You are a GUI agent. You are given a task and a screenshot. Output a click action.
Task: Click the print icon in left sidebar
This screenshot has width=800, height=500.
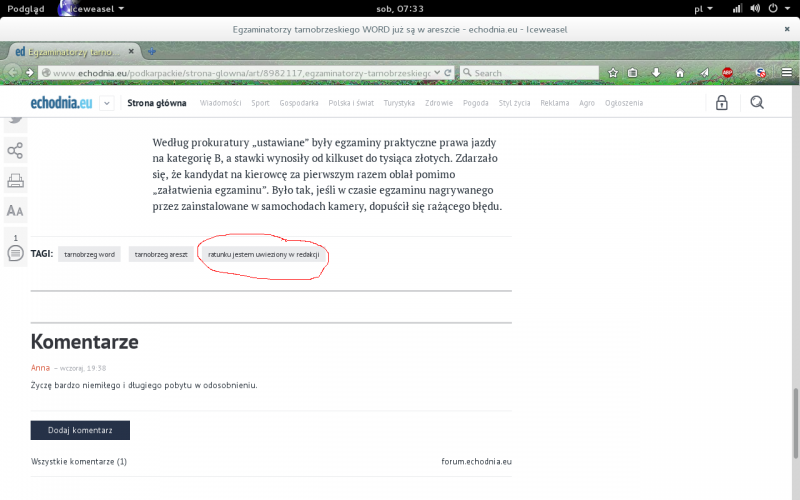(x=15, y=181)
